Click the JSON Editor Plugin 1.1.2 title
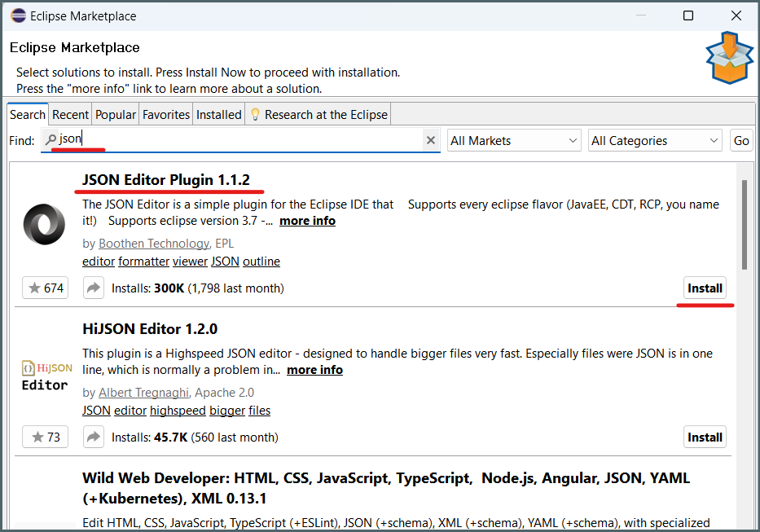760x532 pixels. (x=165, y=180)
